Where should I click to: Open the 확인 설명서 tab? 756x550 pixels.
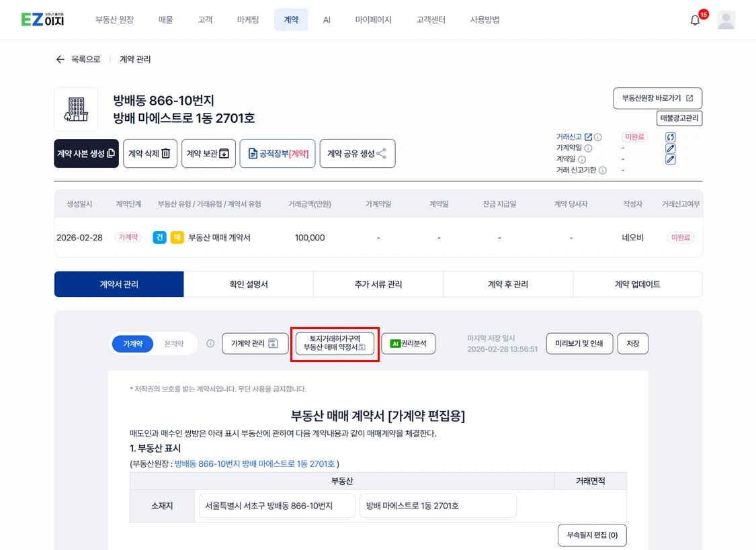[249, 284]
